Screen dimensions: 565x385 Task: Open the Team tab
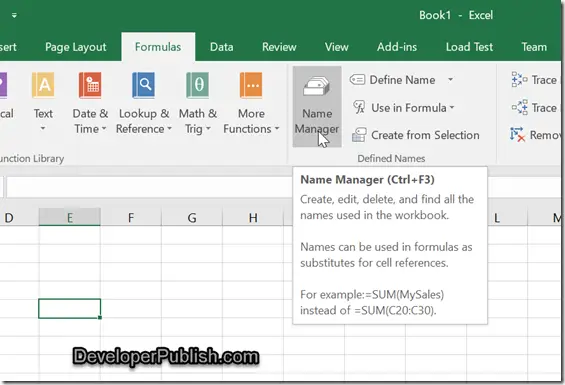tap(534, 47)
